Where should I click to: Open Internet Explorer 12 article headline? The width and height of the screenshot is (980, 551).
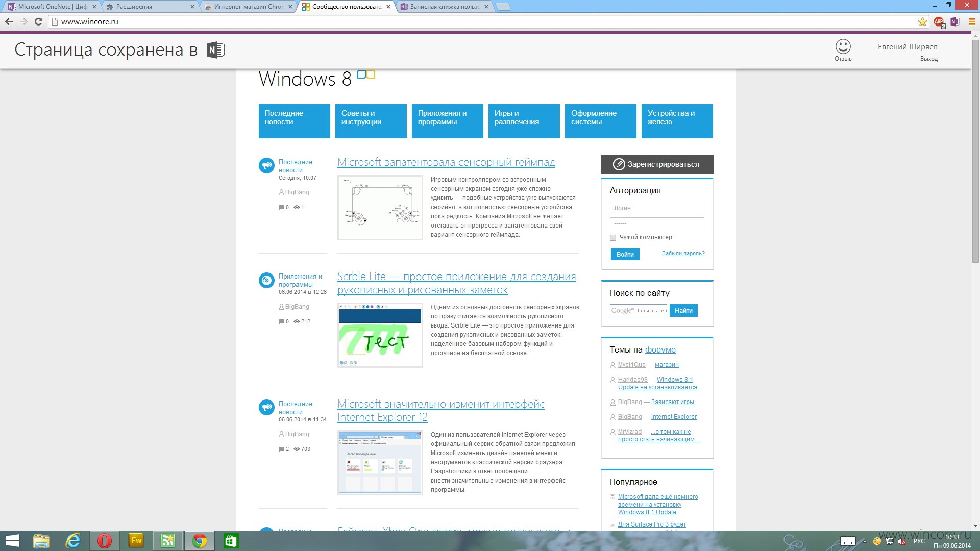[440, 411]
